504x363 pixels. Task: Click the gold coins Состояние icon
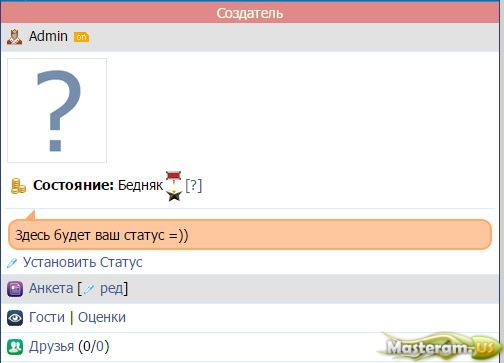click(18, 186)
